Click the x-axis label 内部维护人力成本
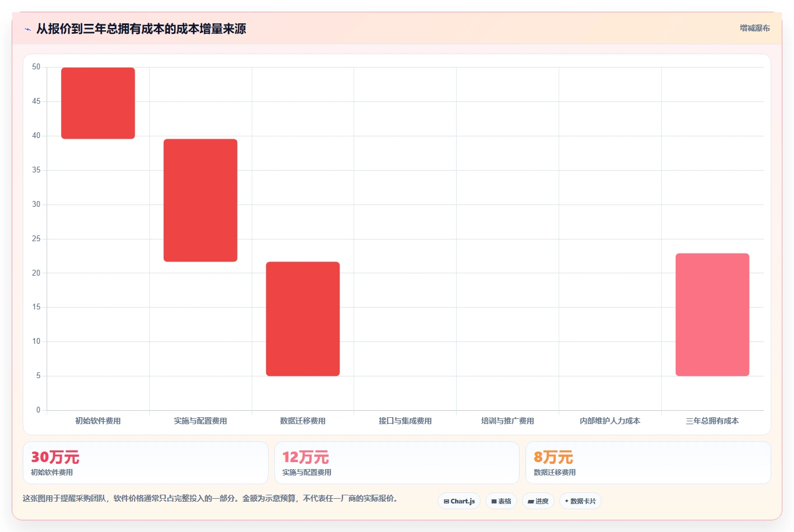 pyautogui.click(x=610, y=421)
